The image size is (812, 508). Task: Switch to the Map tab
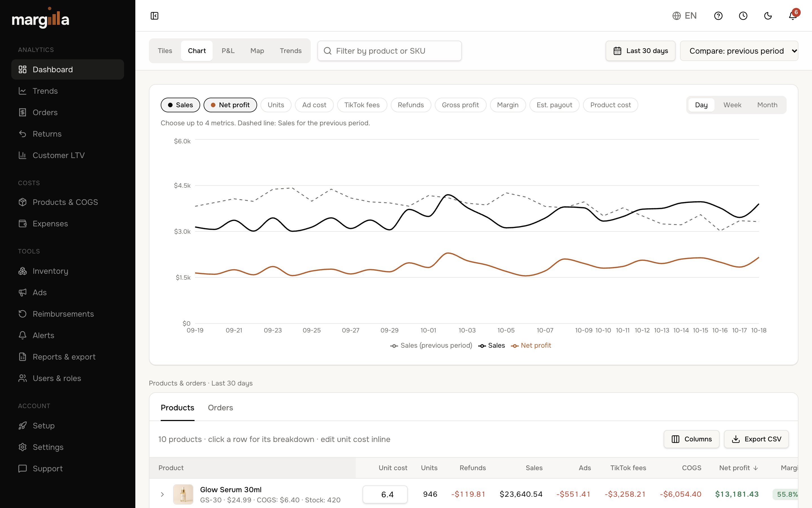(257, 51)
